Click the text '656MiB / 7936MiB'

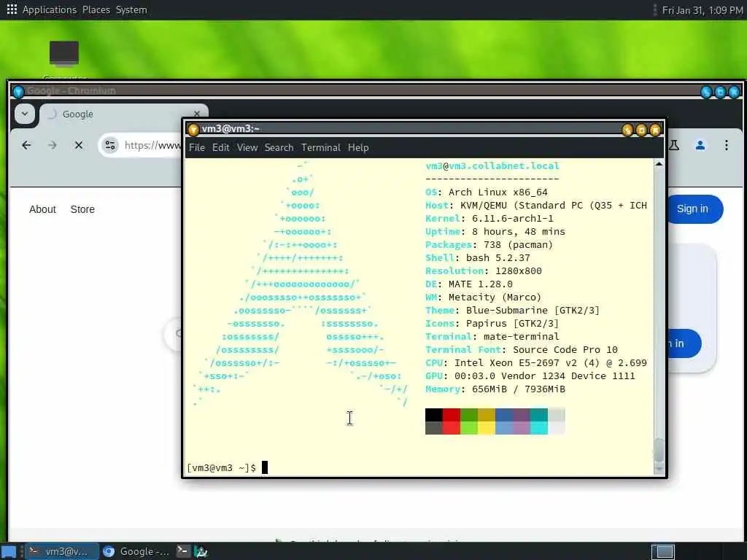click(x=519, y=389)
